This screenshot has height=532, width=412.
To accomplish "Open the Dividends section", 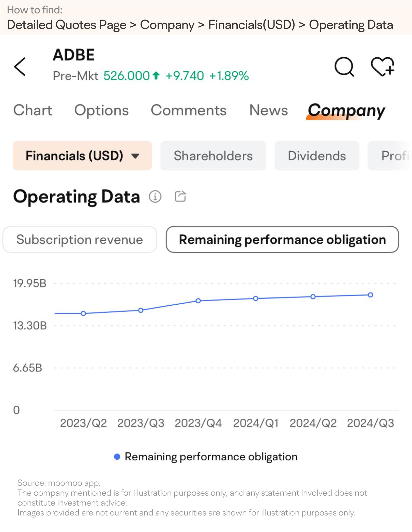I will tap(317, 156).
